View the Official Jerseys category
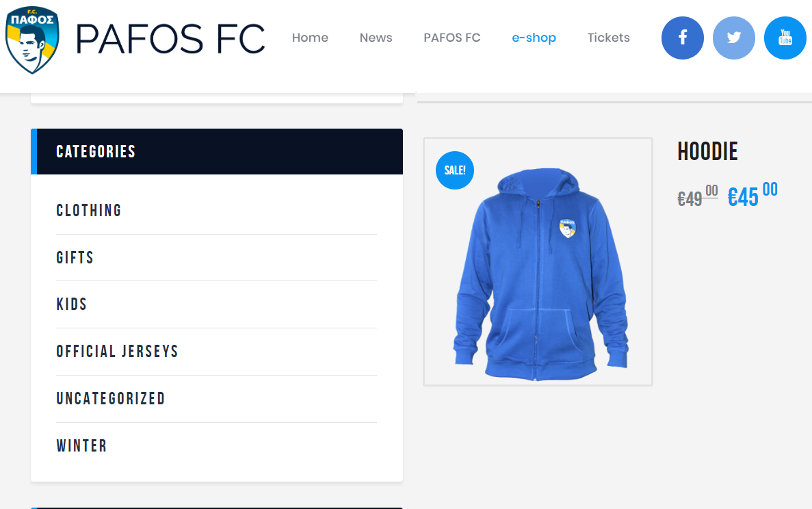 click(117, 352)
